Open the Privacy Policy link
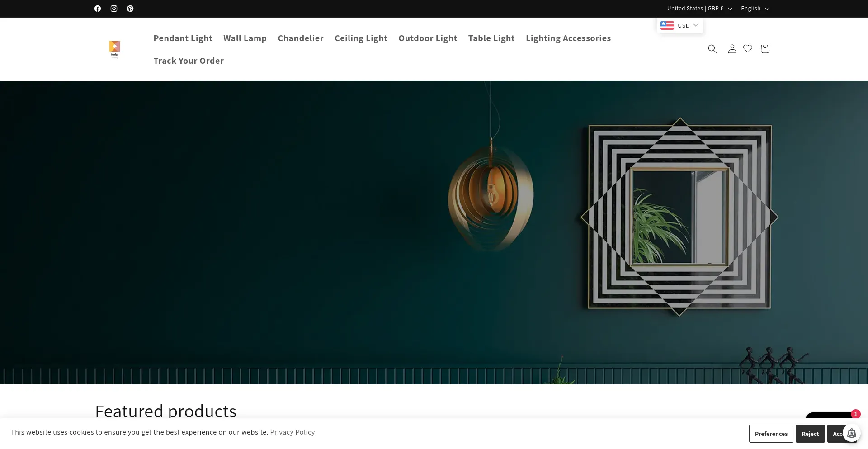This screenshot has width=868, height=449. tap(292, 432)
